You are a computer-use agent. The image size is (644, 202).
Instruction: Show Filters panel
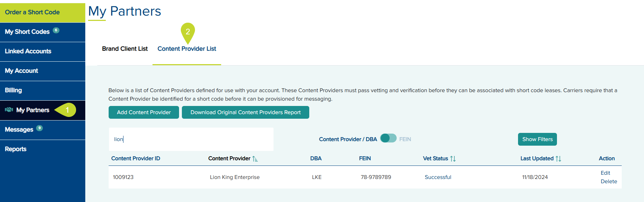point(537,139)
